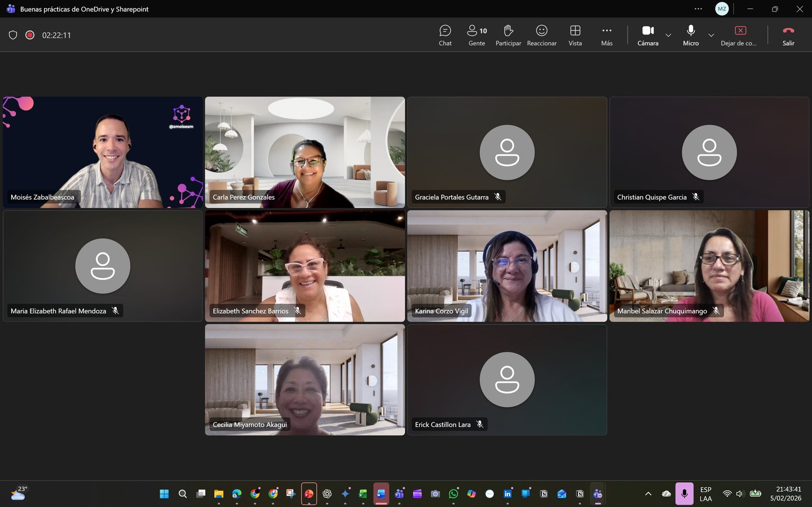
Task: Click the meeting timer 02:22:11
Action: click(x=56, y=35)
